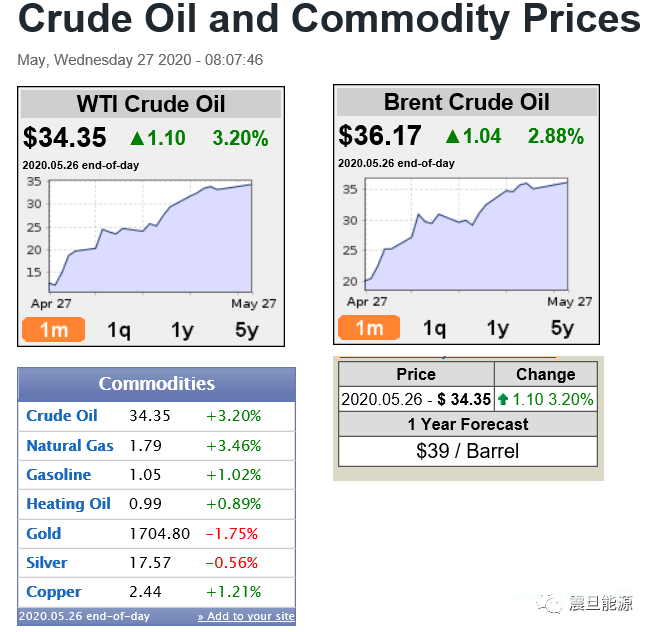Show 5y range on WTI chart
653x632 pixels.
[x=246, y=330]
